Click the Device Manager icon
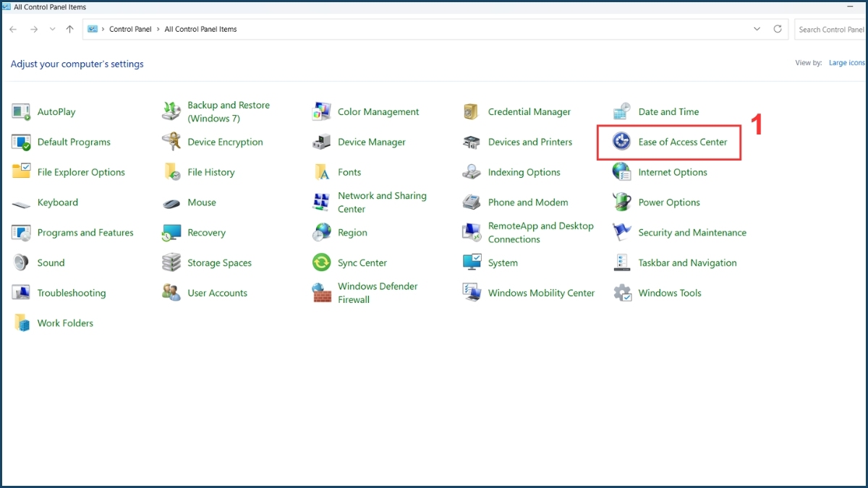Screen dimensions: 868x488 click(322, 142)
